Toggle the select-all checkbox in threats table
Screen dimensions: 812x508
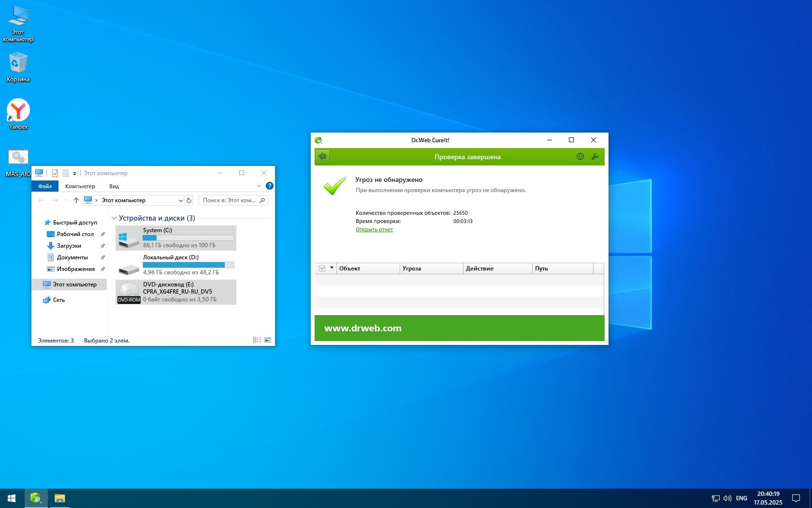[x=322, y=269]
